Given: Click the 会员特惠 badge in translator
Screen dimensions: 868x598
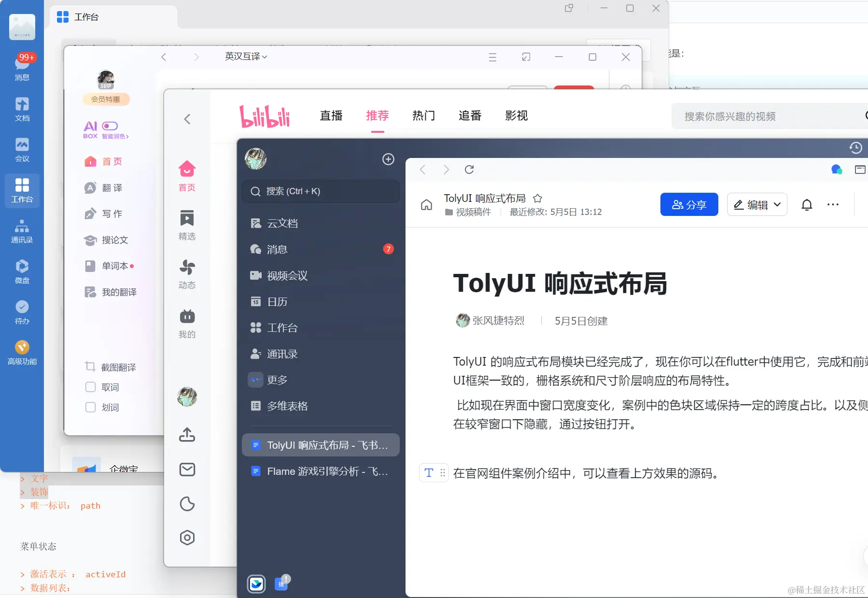Looking at the screenshot, I should point(106,99).
